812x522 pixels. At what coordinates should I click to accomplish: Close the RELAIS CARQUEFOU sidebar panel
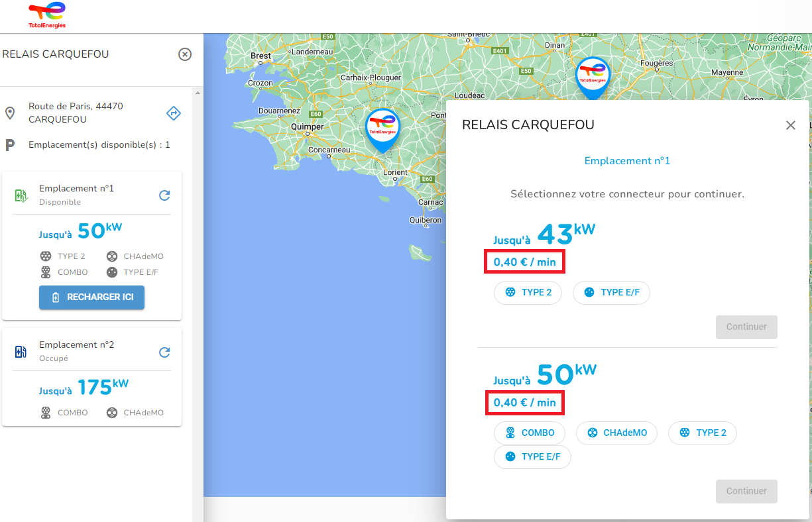point(185,54)
